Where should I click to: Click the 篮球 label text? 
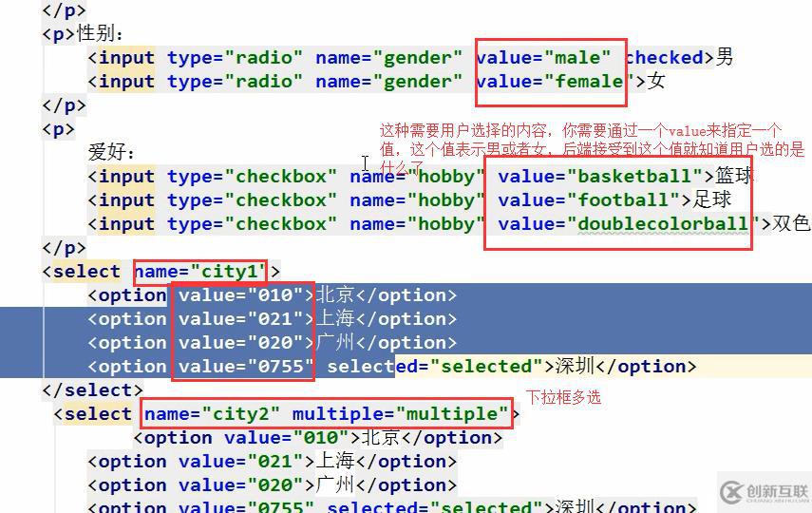click(x=734, y=176)
